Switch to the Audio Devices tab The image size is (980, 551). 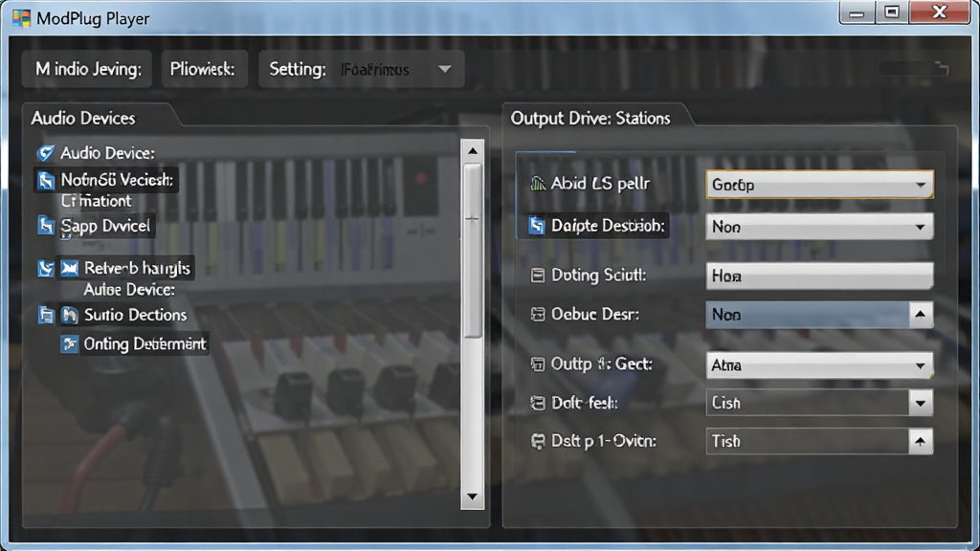[x=83, y=118]
